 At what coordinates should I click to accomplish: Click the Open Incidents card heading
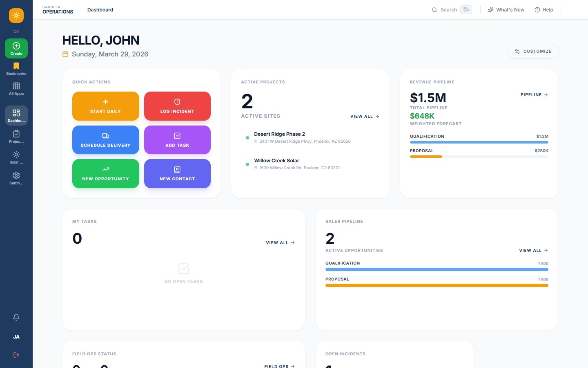point(345,354)
